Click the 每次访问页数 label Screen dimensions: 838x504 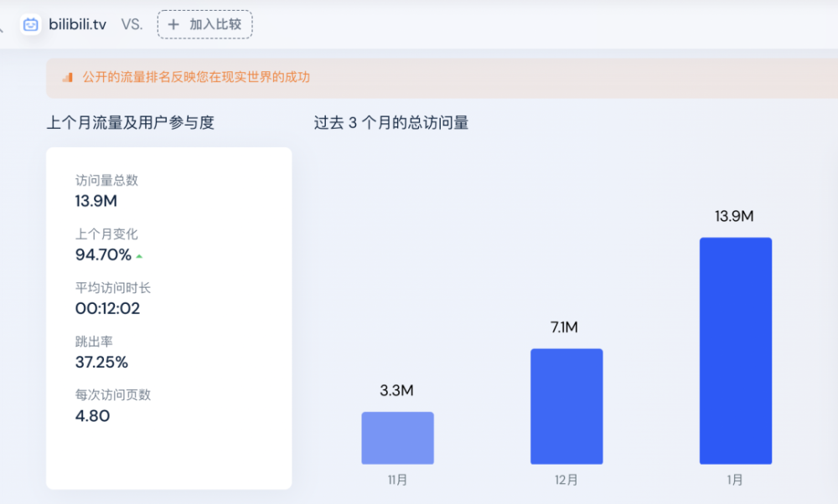113,394
